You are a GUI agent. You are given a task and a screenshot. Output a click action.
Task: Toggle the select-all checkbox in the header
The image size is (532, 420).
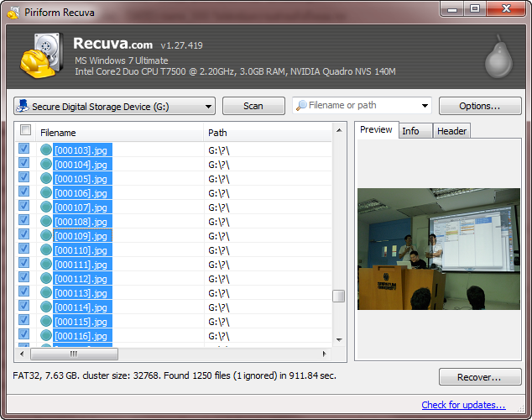point(25,129)
